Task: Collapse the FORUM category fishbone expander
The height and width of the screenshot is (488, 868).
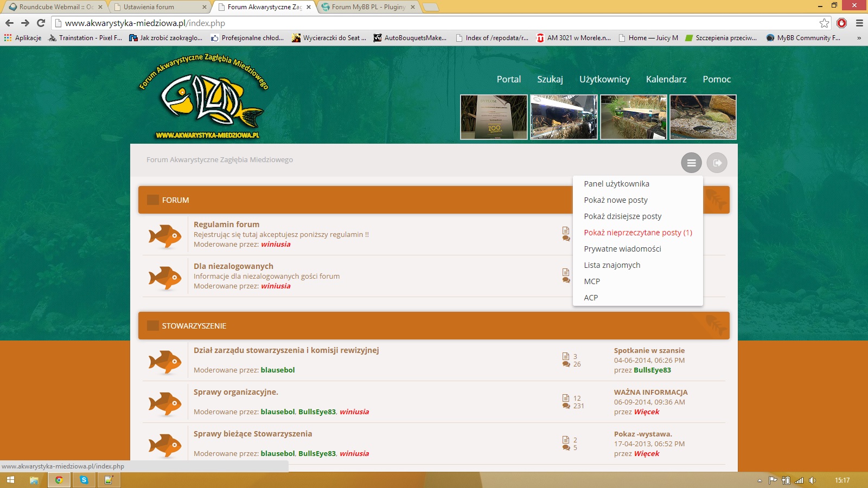Action: [x=715, y=200]
